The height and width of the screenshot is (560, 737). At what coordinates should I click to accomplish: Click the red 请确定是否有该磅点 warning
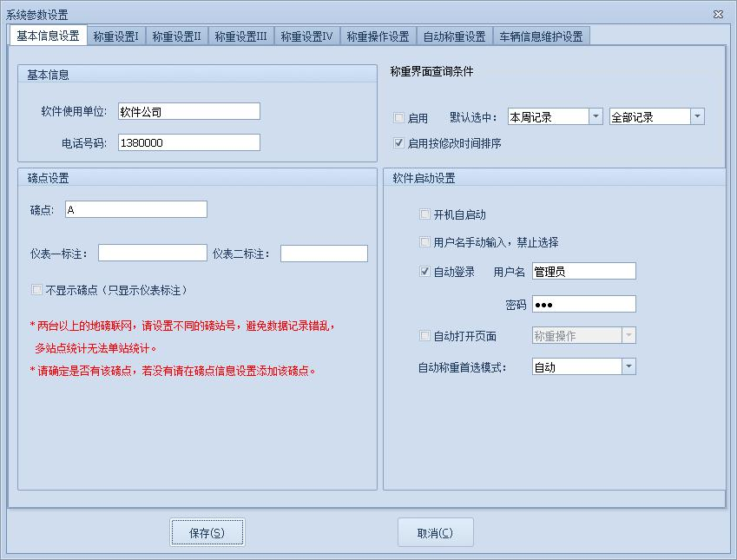[173, 371]
